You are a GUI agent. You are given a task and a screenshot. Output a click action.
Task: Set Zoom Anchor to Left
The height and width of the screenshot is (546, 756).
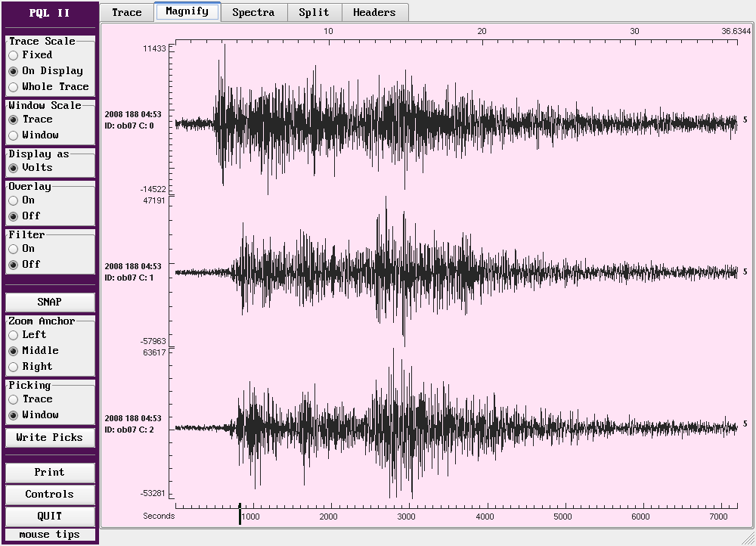pos(14,335)
